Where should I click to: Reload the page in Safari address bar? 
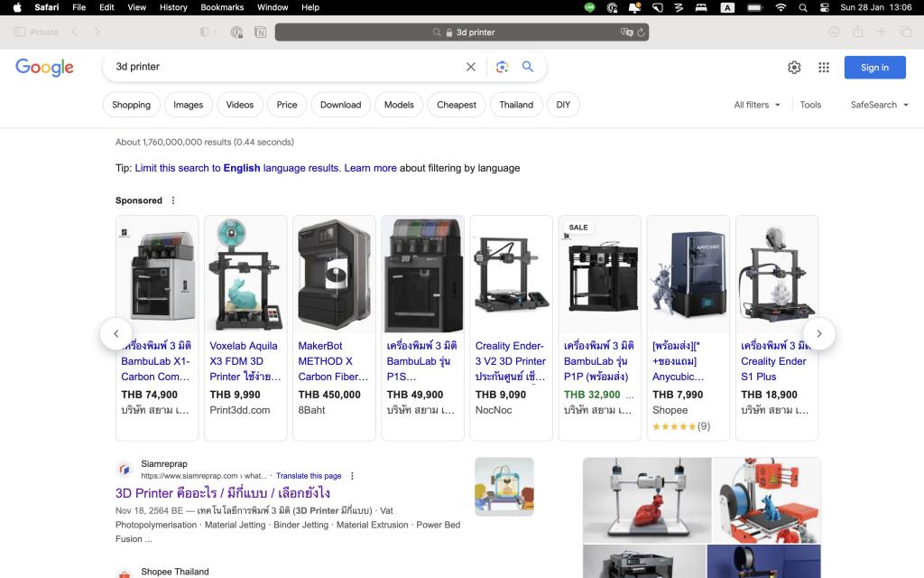point(641,33)
